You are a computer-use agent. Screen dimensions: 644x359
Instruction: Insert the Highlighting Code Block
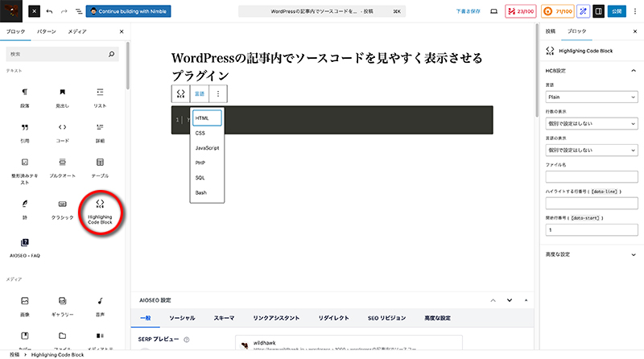100,213
